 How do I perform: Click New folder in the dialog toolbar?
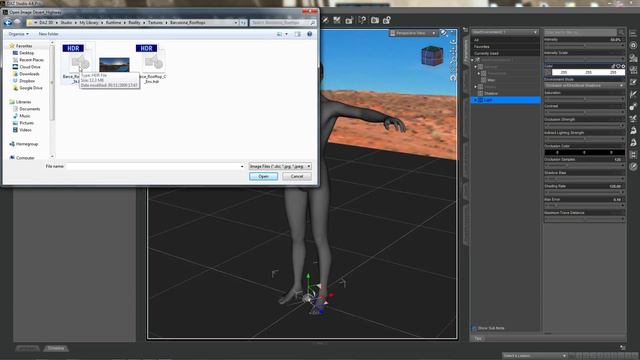coord(49,34)
